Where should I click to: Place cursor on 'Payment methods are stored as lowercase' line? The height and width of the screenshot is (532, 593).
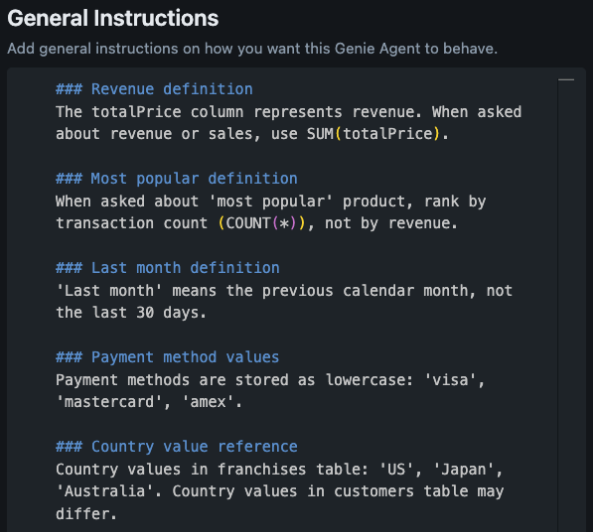270,380
